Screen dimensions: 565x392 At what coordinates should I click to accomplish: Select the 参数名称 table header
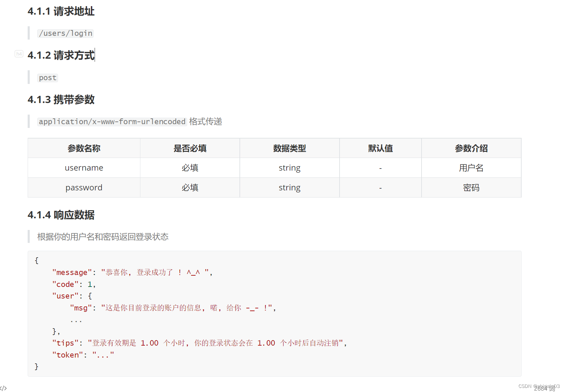click(x=84, y=148)
